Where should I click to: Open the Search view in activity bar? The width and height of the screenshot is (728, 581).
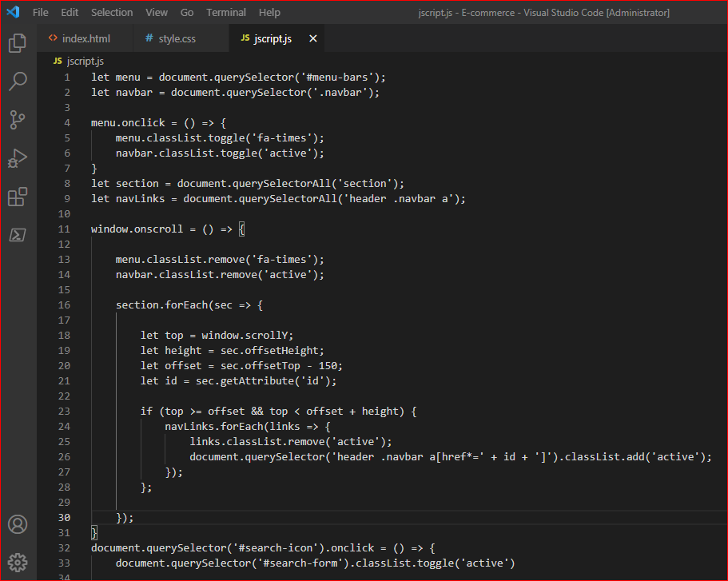(x=18, y=82)
